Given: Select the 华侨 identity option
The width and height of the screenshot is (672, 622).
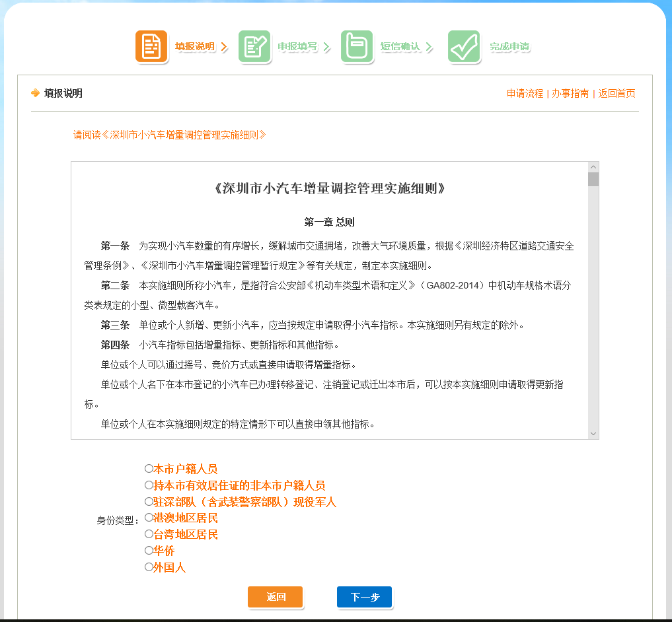Looking at the screenshot, I should coord(148,550).
